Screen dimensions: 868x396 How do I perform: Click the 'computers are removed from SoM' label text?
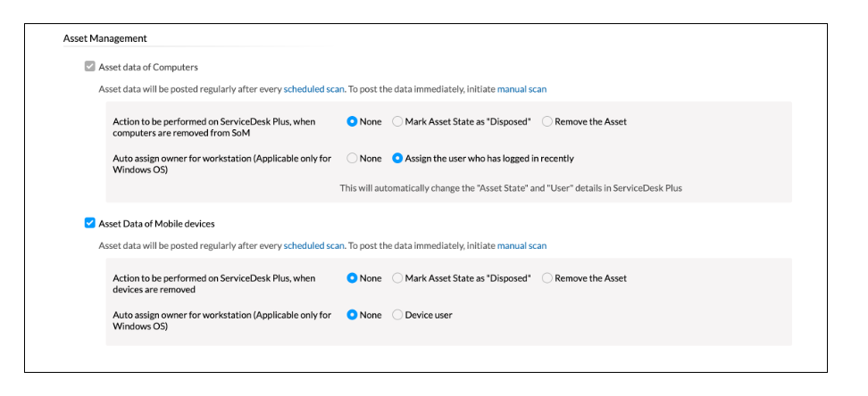coord(181,133)
